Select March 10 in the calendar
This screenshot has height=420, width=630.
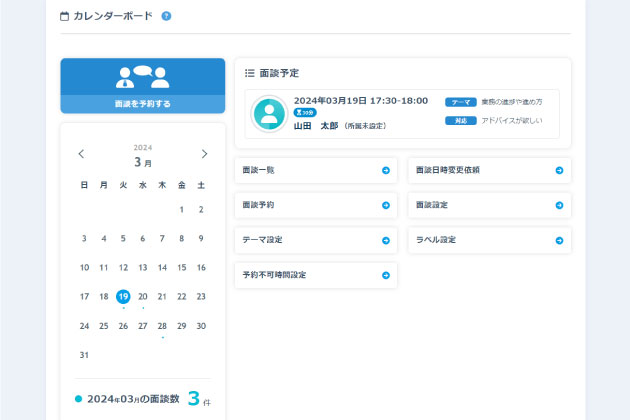click(84, 268)
